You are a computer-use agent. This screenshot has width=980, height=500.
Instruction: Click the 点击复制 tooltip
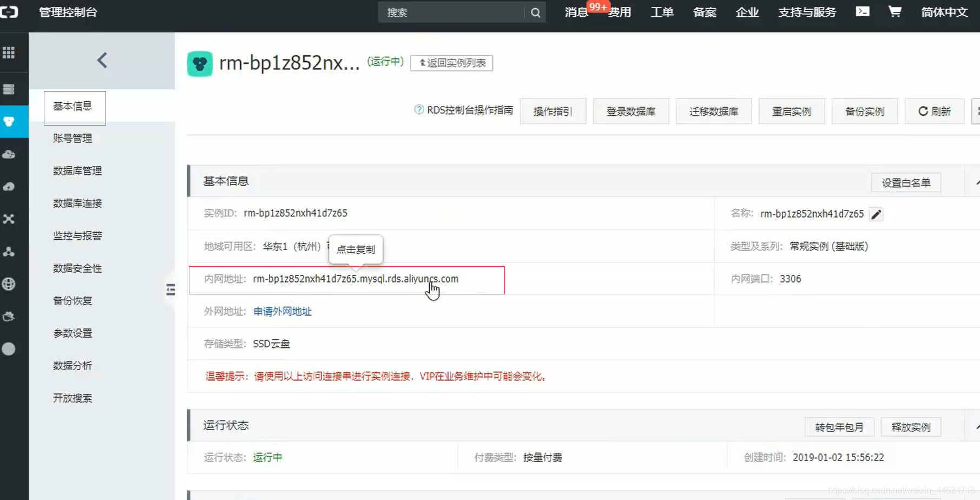point(356,249)
